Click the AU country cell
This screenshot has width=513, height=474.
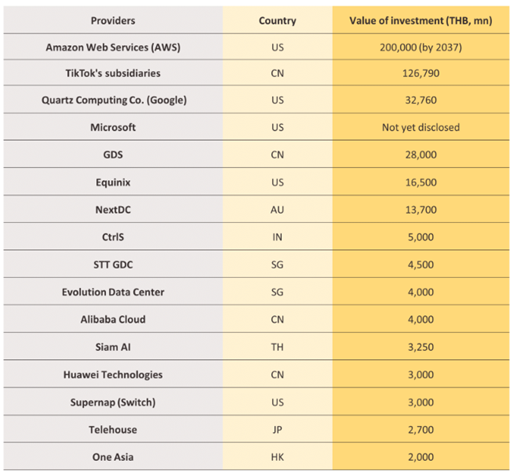(x=277, y=209)
